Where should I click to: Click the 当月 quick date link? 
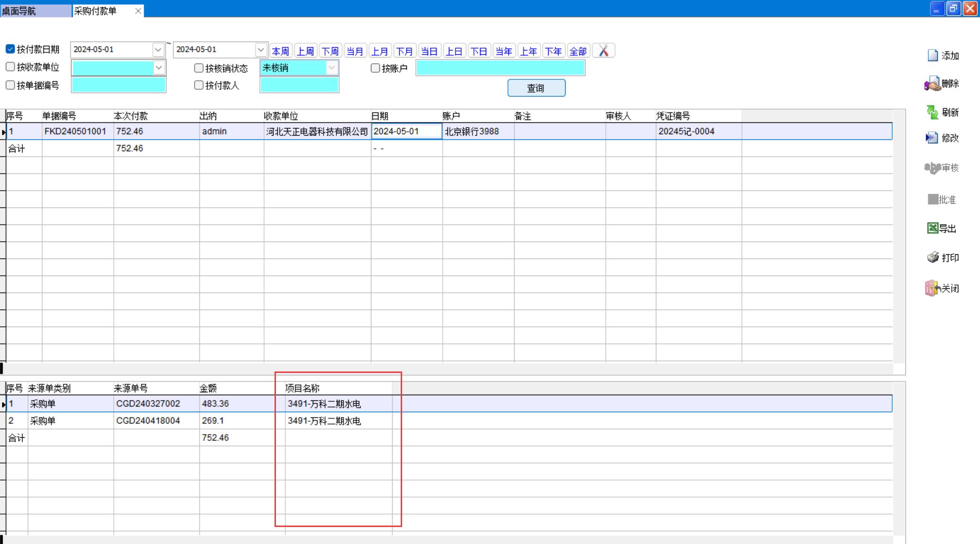coord(355,51)
